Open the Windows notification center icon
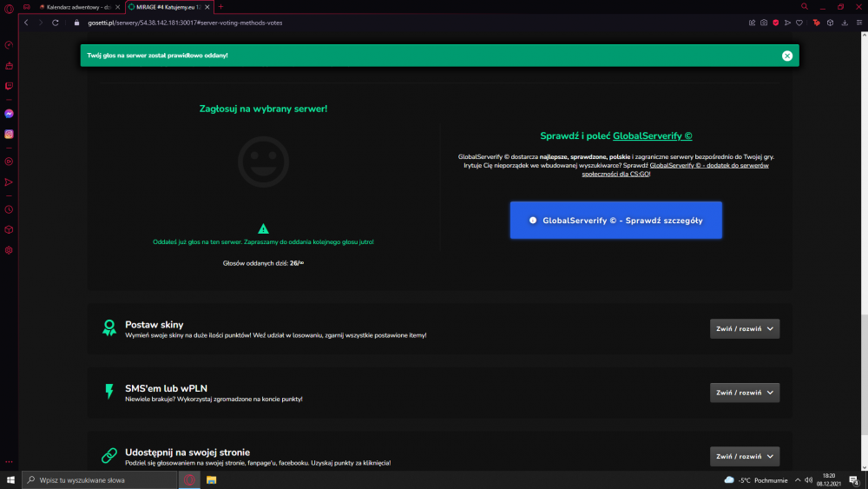The image size is (868, 489). tap(854, 480)
